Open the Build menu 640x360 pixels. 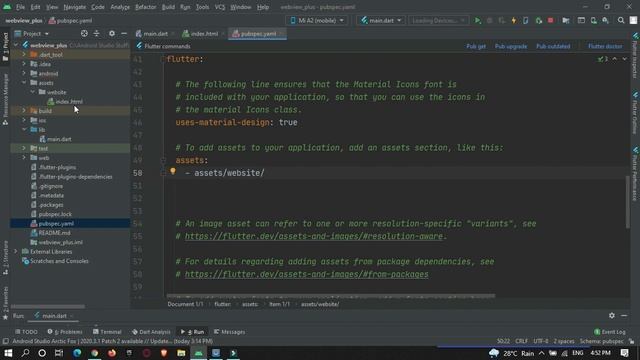pyautogui.click(x=168, y=7)
